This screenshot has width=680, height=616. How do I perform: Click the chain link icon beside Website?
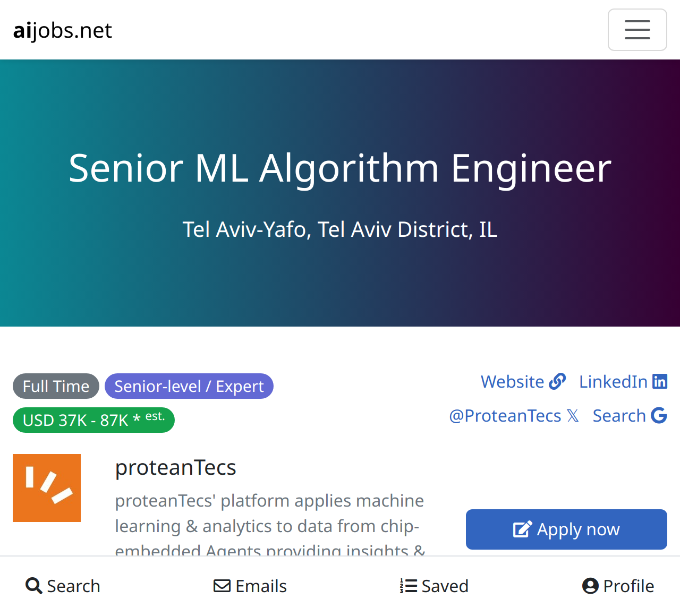click(557, 381)
